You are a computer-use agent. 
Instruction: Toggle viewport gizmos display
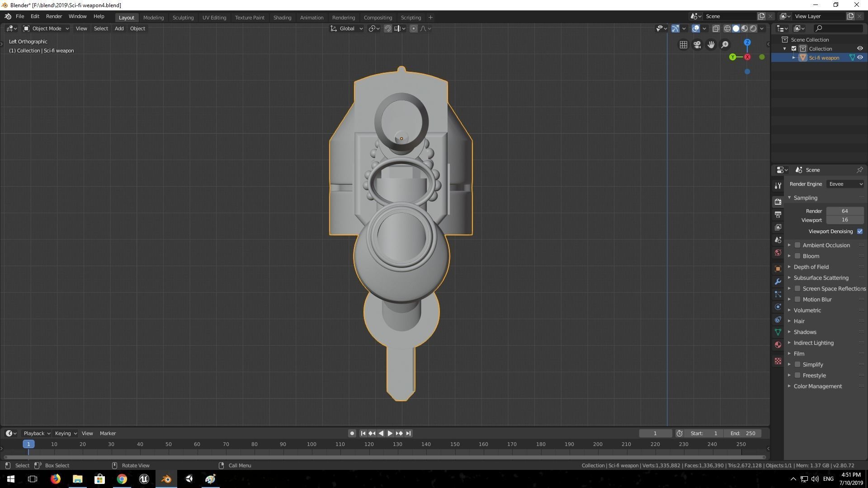point(675,28)
